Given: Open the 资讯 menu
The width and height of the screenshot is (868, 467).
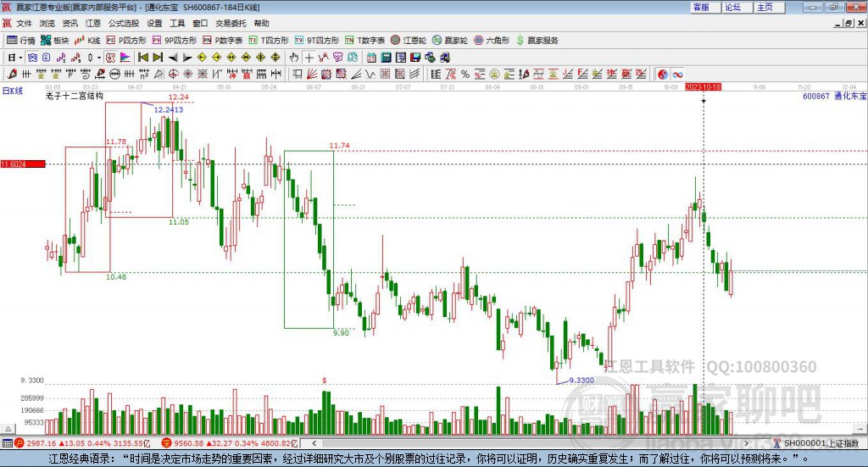Looking at the screenshot, I should tap(70, 23).
